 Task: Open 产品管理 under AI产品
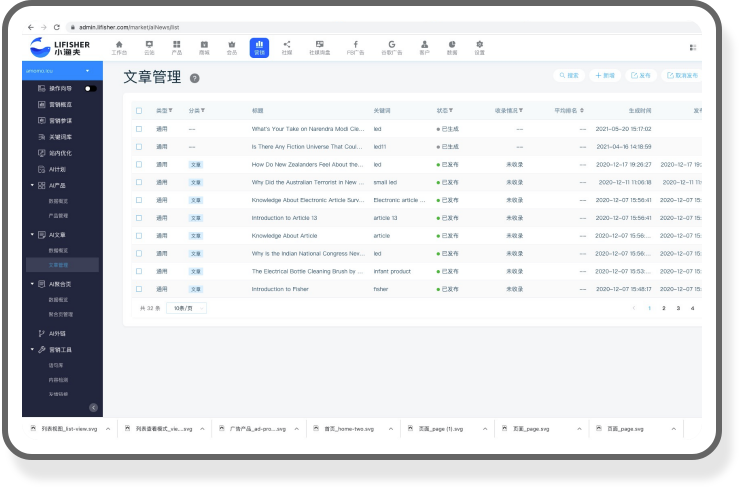pyautogui.click(x=58, y=215)
